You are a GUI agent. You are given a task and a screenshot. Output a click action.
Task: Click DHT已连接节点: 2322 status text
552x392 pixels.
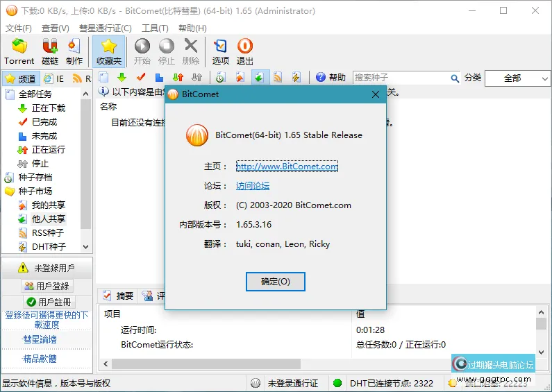392,383
